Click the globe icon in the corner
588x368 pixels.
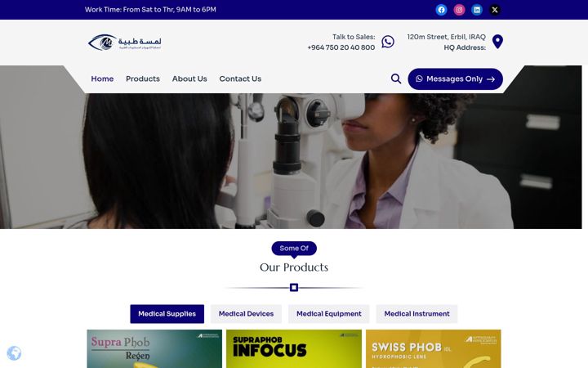tap(14, 353)
